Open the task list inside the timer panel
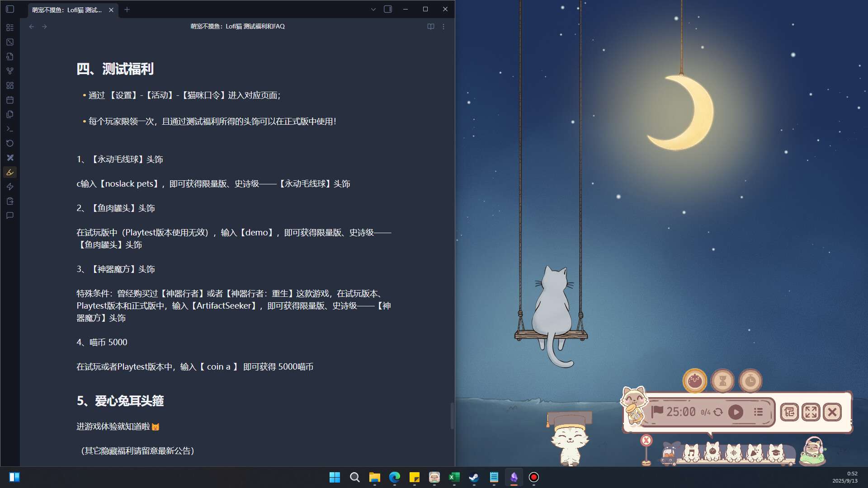This screenshot has height=488, width=868. tap(759, 412)
